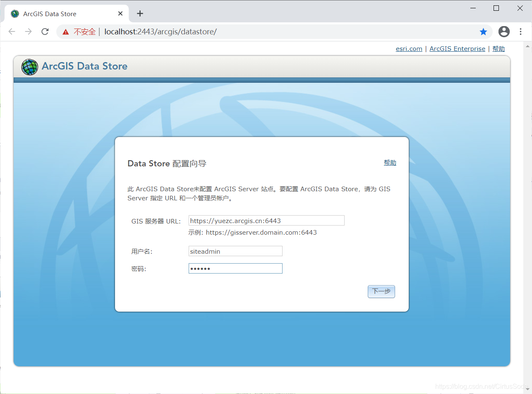
Task: Open the 帮助 link in top-right header
Action: tap(498, 49)
